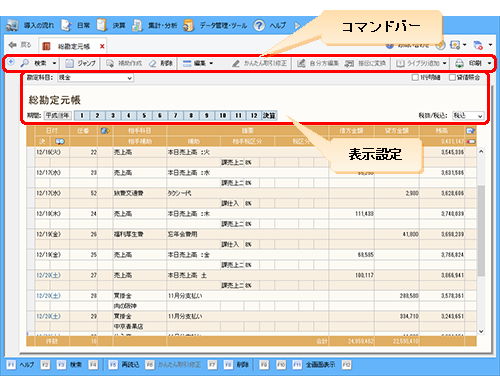500x376 pixels.
Task: Open the 決算 menu icon
Action: point(102,25)
